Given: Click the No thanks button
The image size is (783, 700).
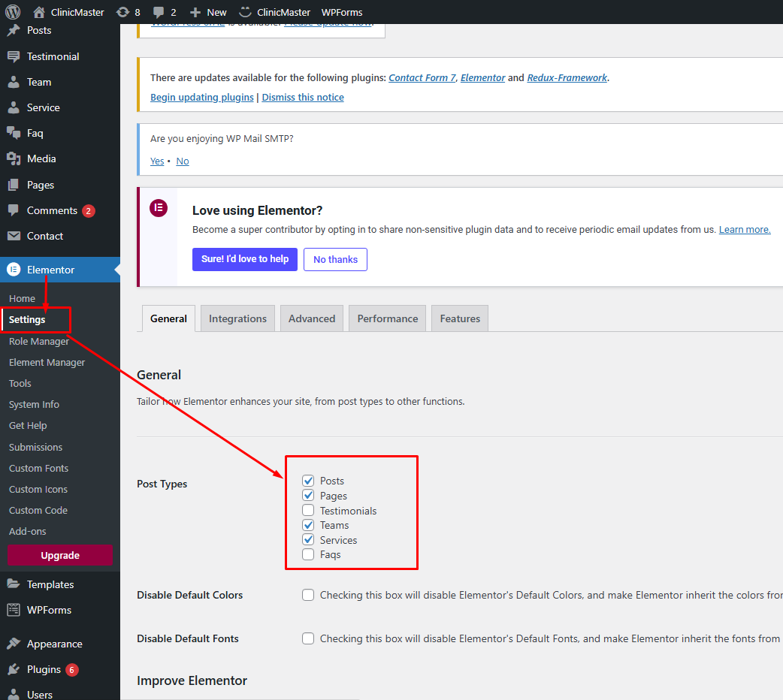Looking at the screenshot, I should point(336,259).
